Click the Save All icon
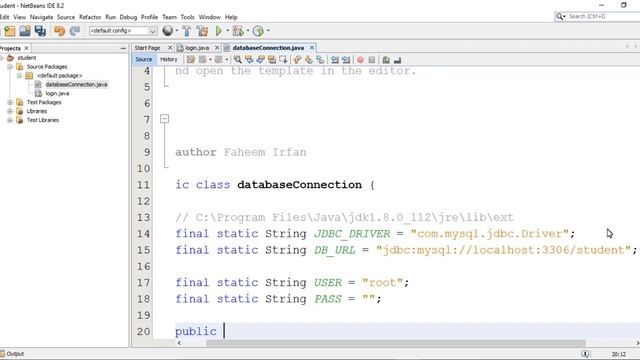 click(40, 31)
